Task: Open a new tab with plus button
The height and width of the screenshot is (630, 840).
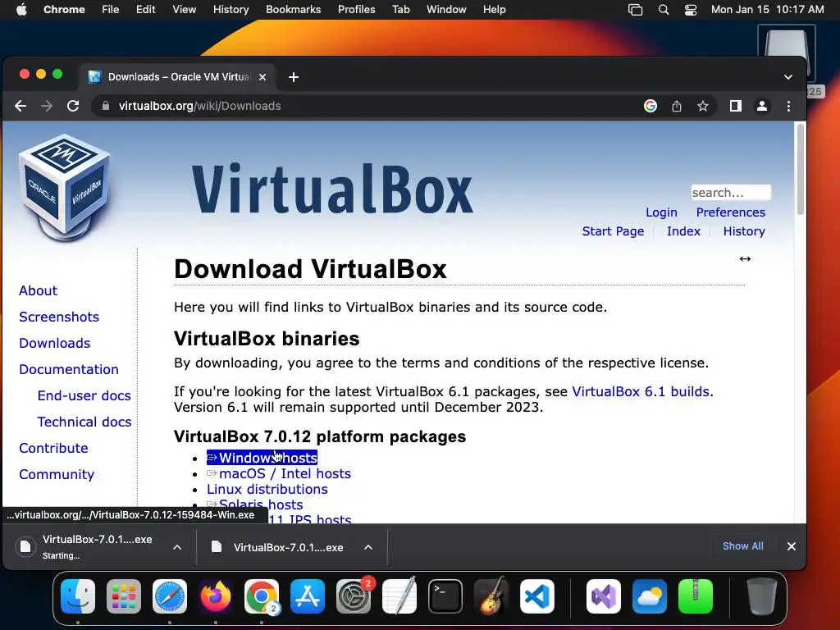Action: click(294, 77)
